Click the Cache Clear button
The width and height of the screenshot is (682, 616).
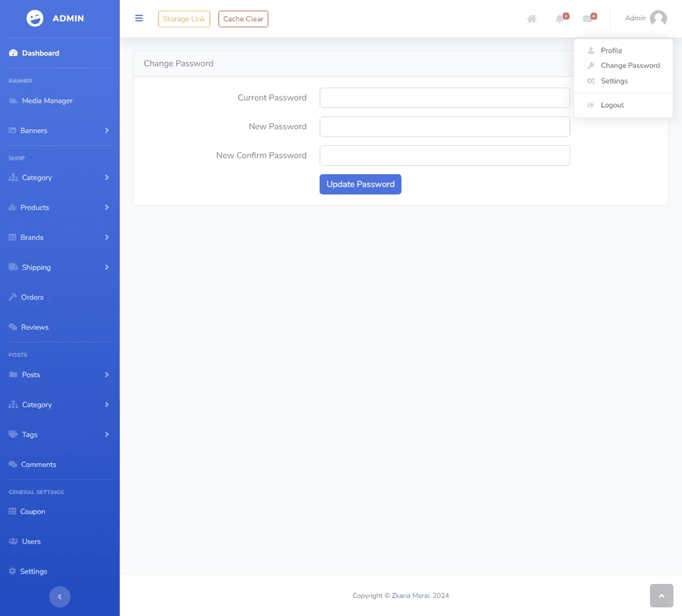(243, 19)
